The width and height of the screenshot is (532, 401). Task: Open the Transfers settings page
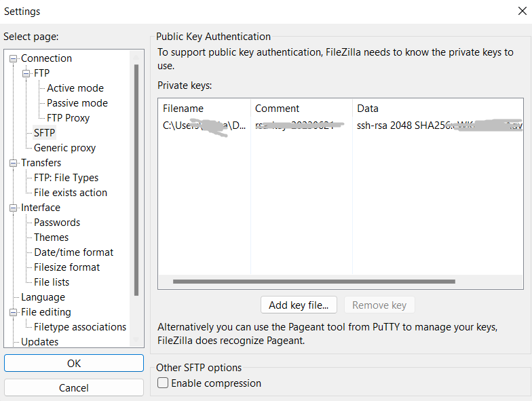click(41, 163)
